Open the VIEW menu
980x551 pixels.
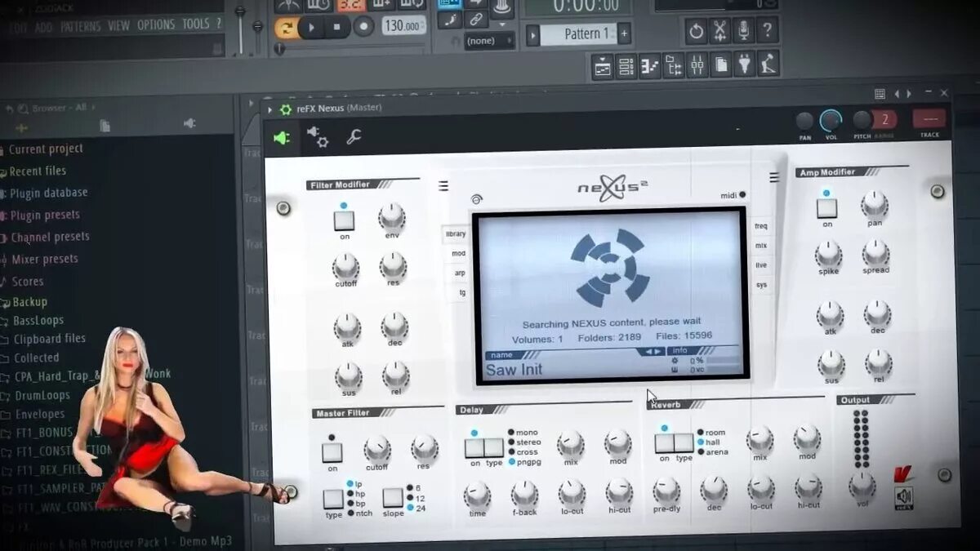pyautogui.click(x=118, y=25)
